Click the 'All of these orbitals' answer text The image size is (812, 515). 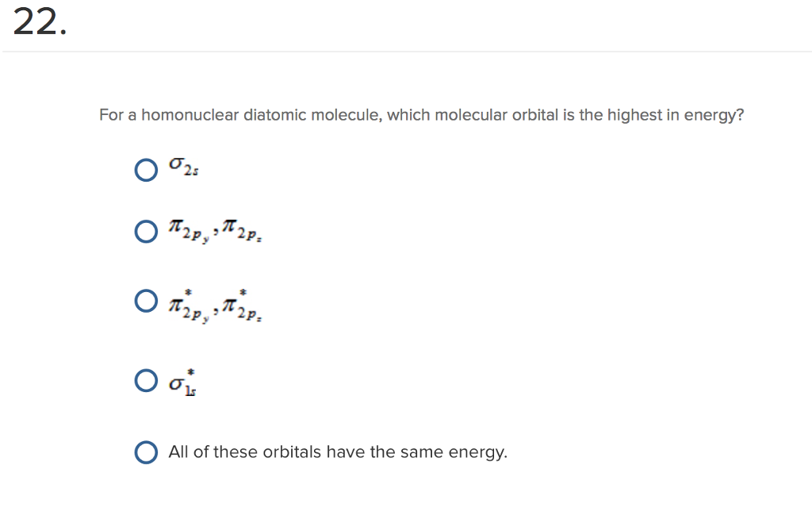tap(337, 452)
